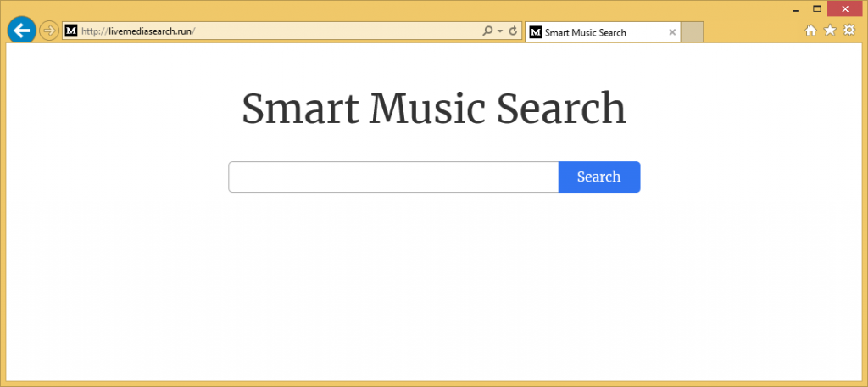Image resolution: width=868 pixels, height=387 pixels.
Task: Click the M favicon on the tab
Action: 535,32
